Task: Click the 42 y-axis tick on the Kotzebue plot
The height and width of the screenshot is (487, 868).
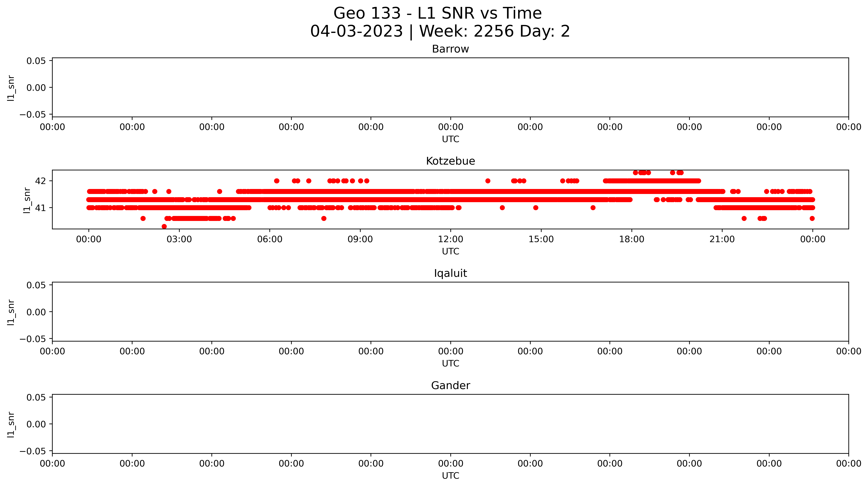Action: [x=40, y=181]
